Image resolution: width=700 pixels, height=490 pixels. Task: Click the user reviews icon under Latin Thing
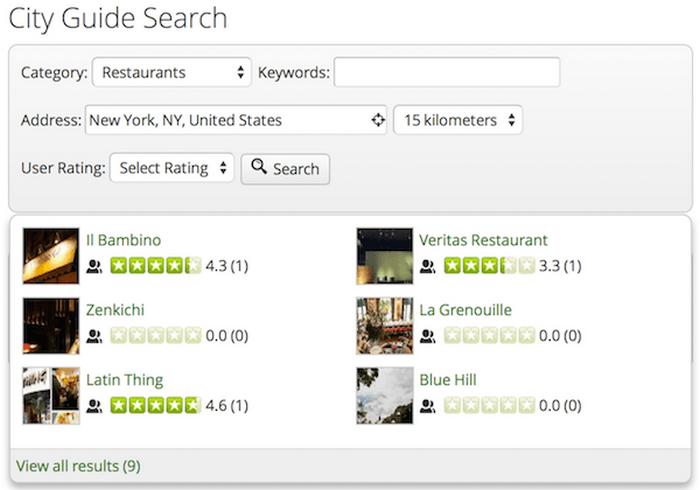(94, 406)
